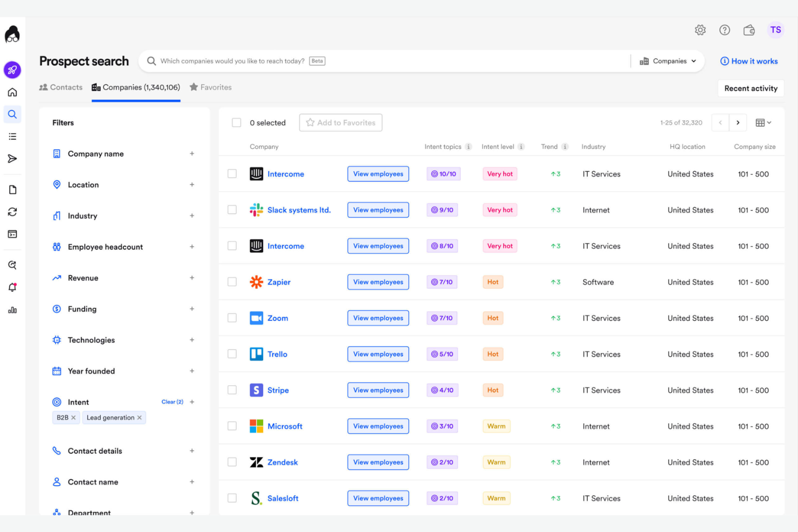Click View employees for Stripe
Viewport: 798px width, 532px height.
[378, 390]
